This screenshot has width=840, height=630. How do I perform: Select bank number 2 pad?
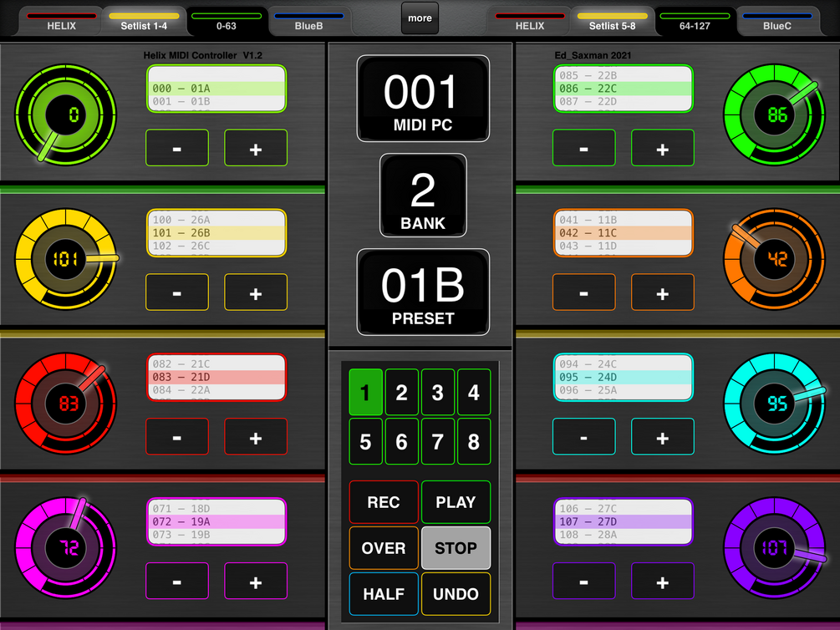coord(401,392)
